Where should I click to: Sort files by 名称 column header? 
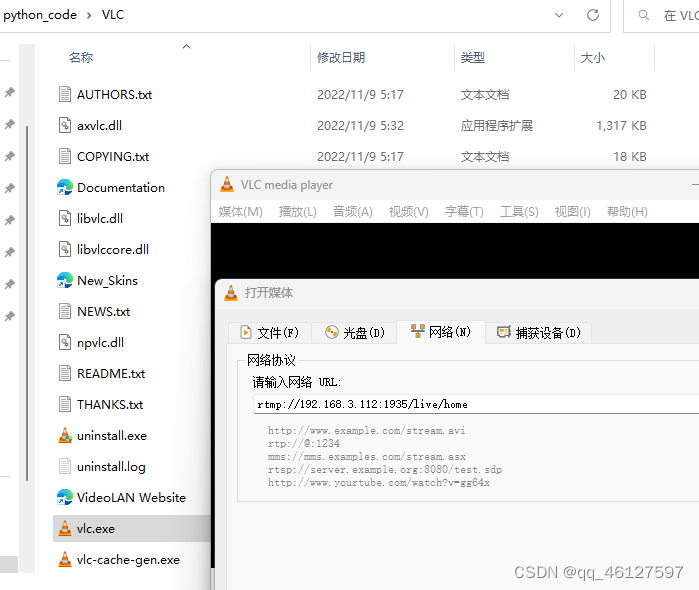[81, 58]
